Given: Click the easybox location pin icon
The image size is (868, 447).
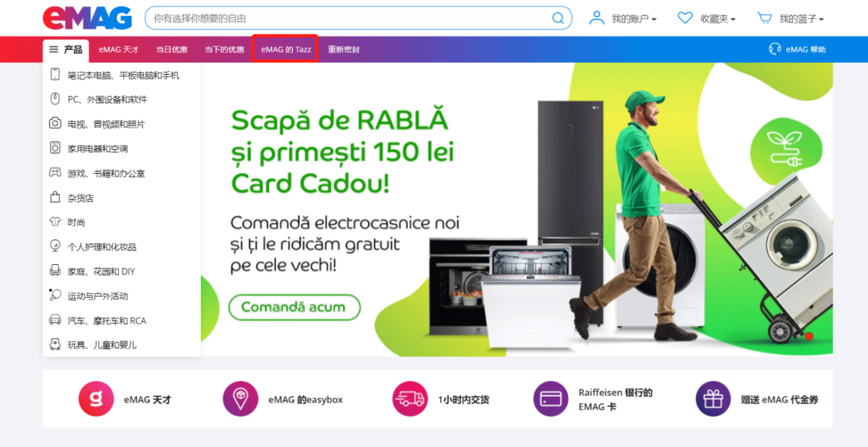Looking at the screenshot, I should point(240,399).
